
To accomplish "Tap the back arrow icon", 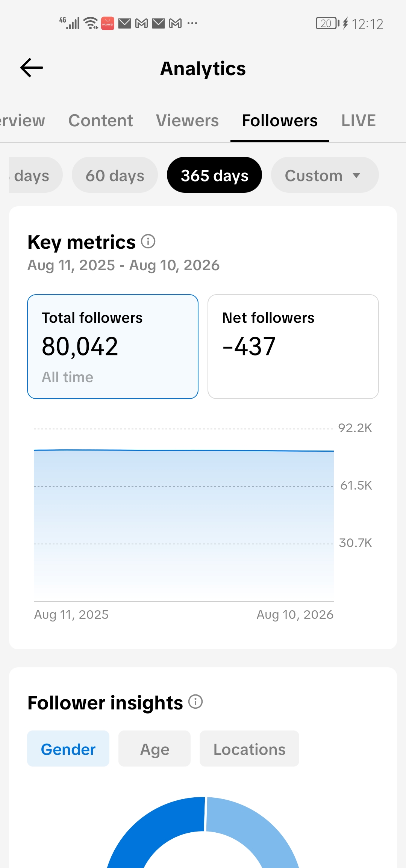I will pyautogui.click(x=32, y=68).
